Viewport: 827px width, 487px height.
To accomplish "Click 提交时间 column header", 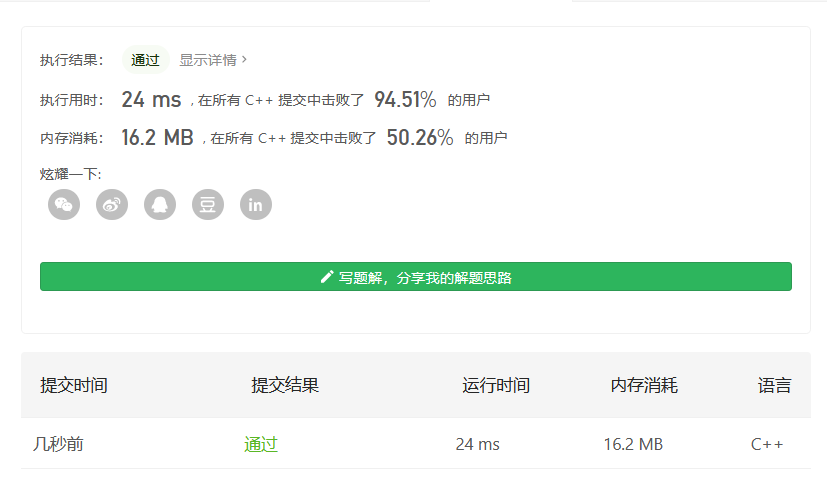I will (74, 385).
